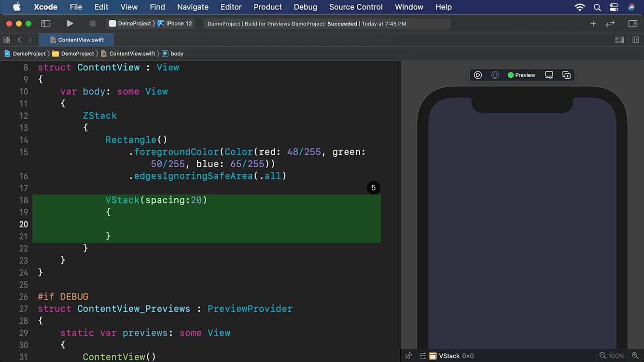This screenshot has height=362, width=644.
Task: Select the VStack item in canvas bar
Action: 445,356
